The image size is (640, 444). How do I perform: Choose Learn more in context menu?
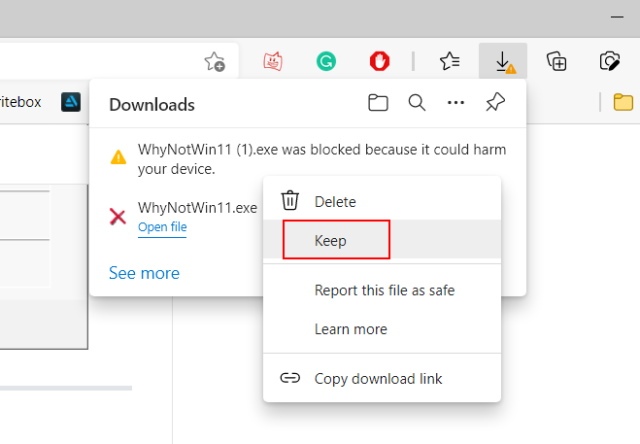coord(382,329)
